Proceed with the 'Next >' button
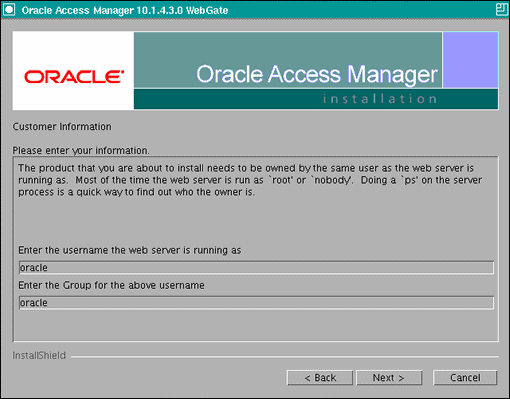This screenshot has height=399, width=510. pos(389,378)
